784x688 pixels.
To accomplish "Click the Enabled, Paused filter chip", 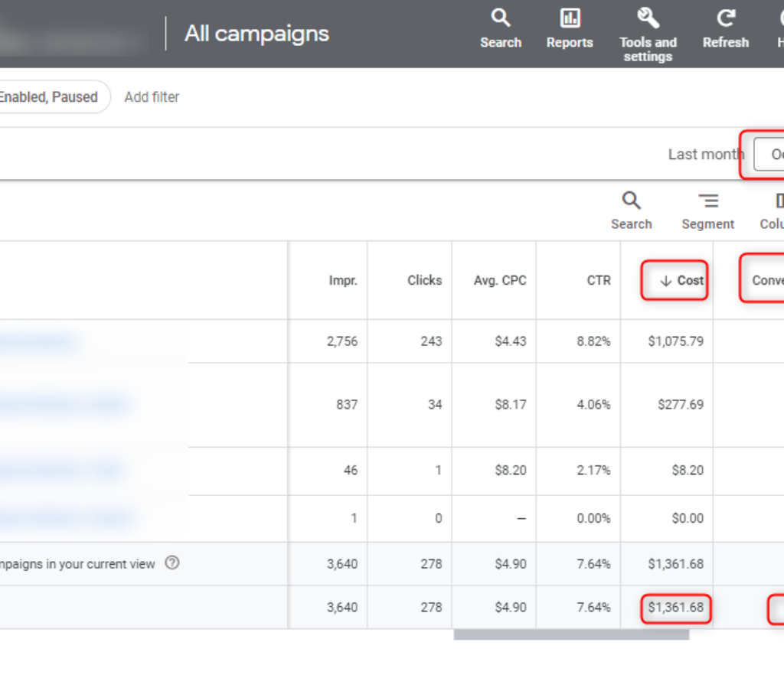I will (x=49, y=97).
